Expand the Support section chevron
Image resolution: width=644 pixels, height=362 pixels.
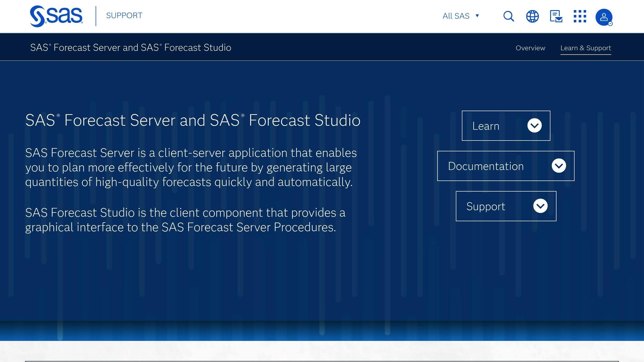[541, 206]
